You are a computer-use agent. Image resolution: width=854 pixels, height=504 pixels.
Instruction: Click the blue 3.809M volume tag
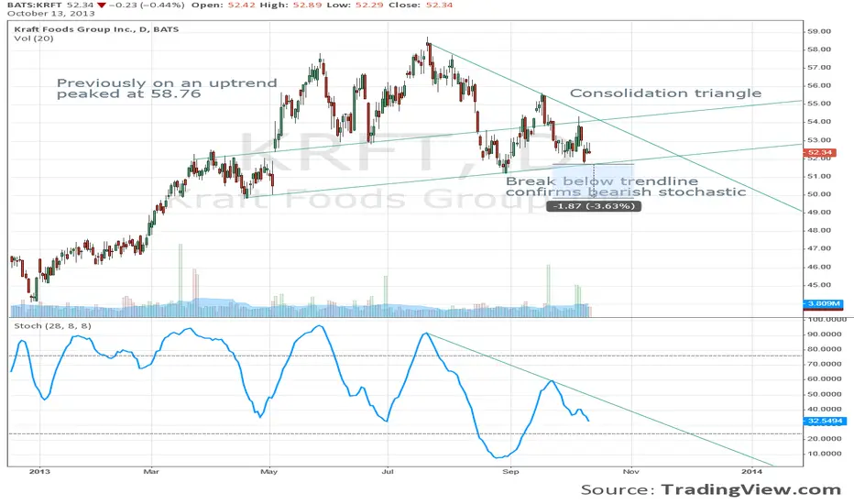click(823, 303)
